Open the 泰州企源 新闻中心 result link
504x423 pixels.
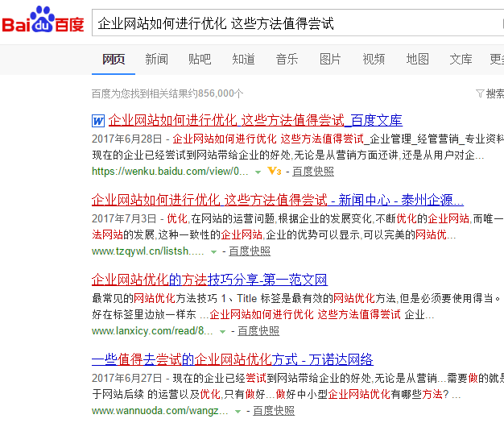pos(277,200)
